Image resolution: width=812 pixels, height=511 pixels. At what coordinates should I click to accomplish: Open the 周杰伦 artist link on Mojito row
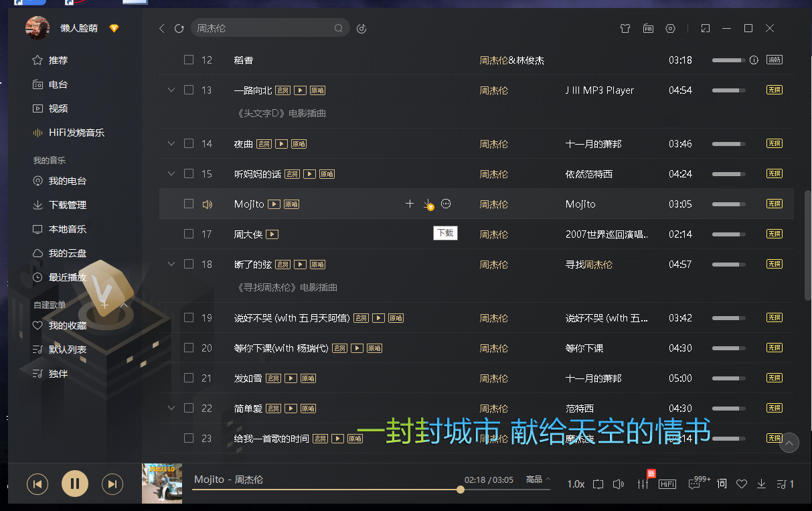click(494, 204)
